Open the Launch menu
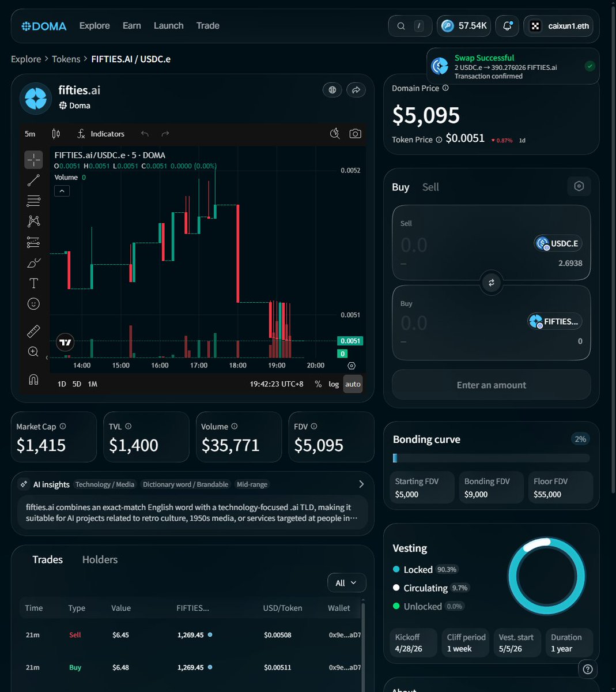The width and height of the screenshot is (616, 692). (169, 26)
